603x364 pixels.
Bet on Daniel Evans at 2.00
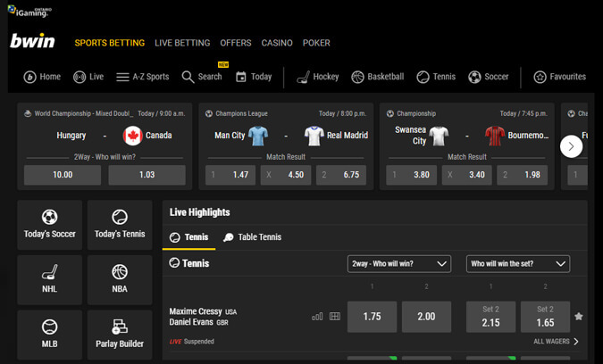point(426,317)
